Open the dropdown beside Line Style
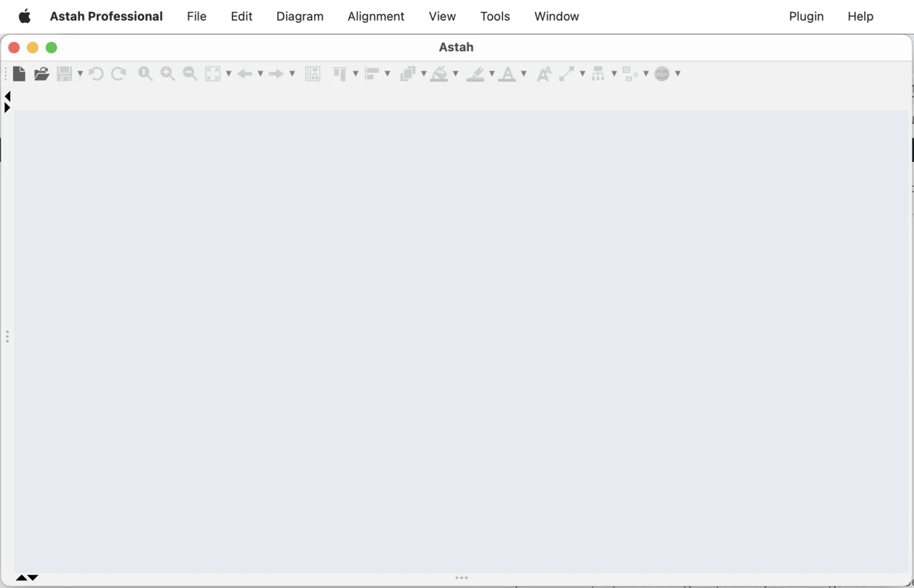 tap(583, 73)
